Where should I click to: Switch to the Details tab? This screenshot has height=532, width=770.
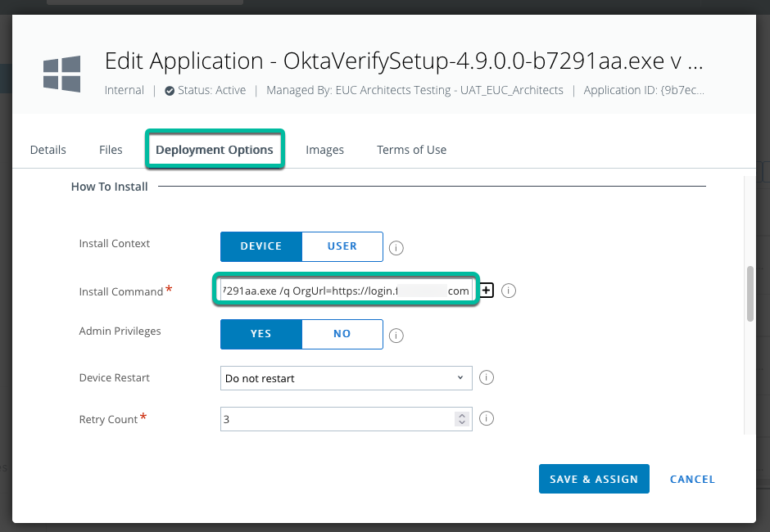pyautogui.click(x=48, y=150)
